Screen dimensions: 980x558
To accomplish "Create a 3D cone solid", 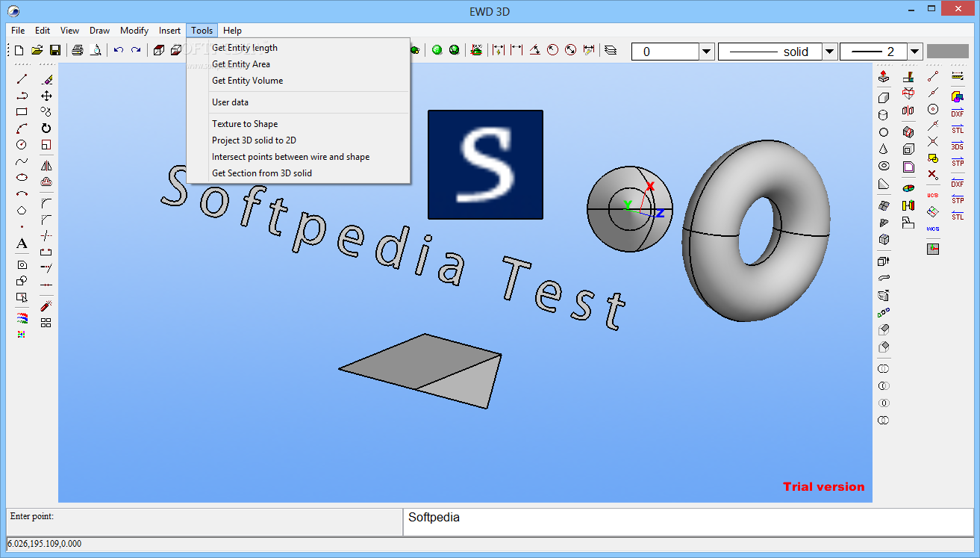I will coord(884,149).
